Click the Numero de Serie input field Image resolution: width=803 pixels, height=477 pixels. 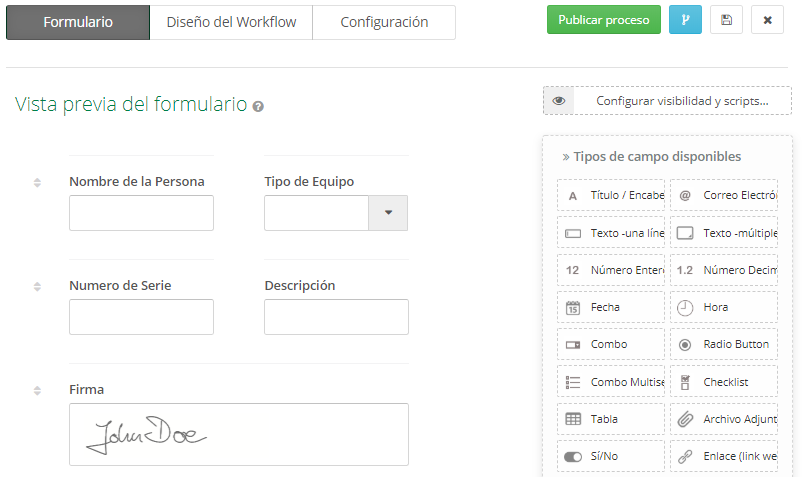(141, 317)
